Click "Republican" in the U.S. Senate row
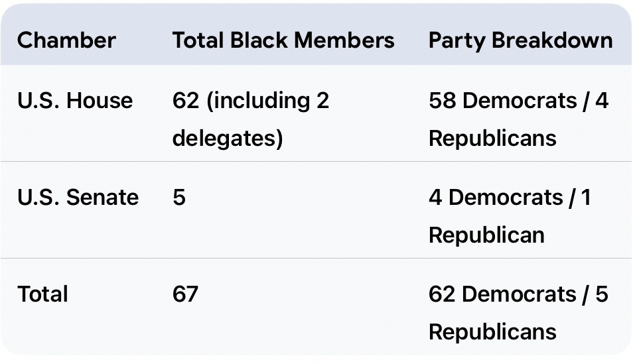Viewport: 639px width, 364px height. click(x=486, y=235)
